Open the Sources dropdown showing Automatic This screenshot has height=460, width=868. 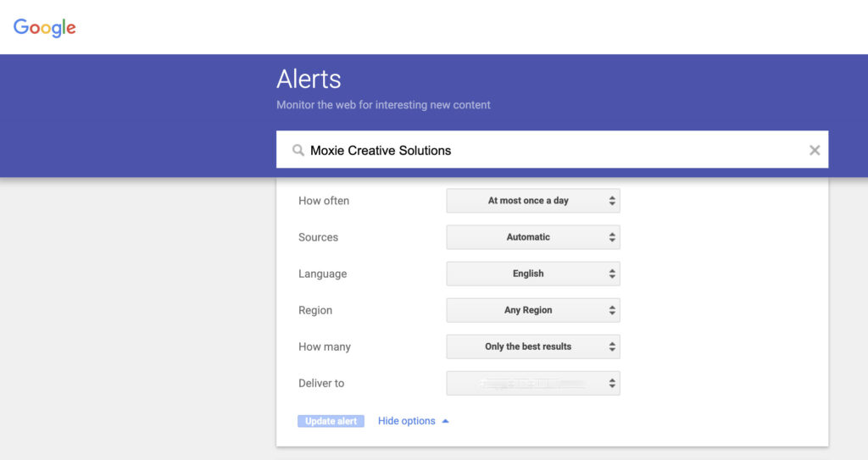[x=533, y=237]
